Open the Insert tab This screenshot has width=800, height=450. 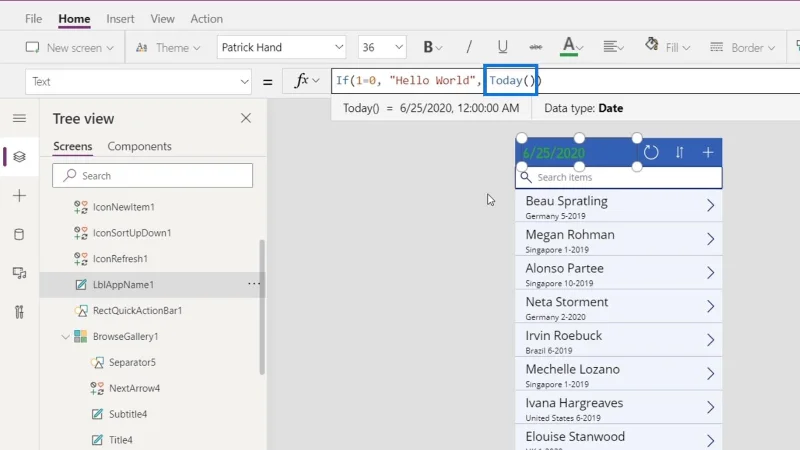(x=120, y=19)
